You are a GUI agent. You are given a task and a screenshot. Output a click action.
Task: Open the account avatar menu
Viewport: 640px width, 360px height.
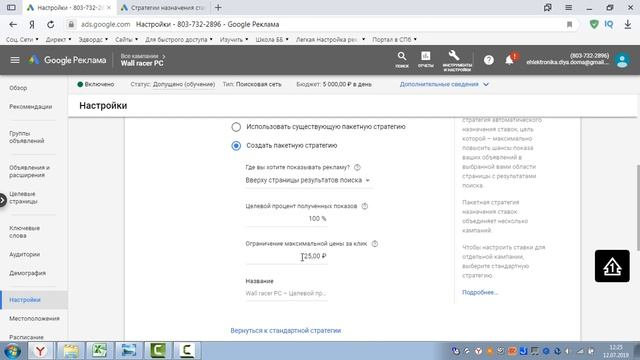point(622,60)
